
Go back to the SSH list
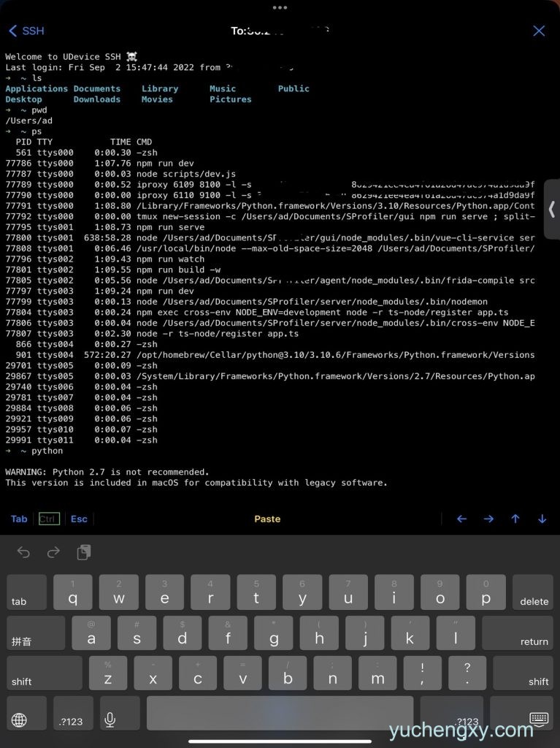tap(26, 31)
